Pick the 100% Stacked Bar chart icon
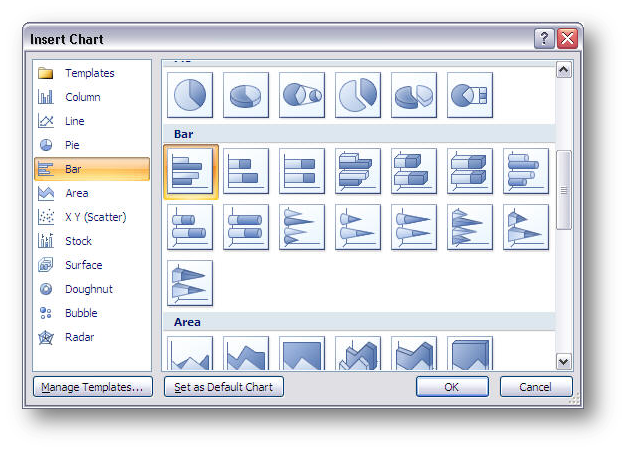 (x=302, y=171)
